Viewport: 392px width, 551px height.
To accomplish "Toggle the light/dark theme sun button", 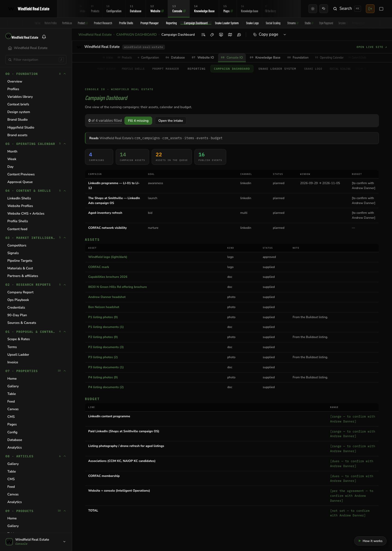I will 313,9.
